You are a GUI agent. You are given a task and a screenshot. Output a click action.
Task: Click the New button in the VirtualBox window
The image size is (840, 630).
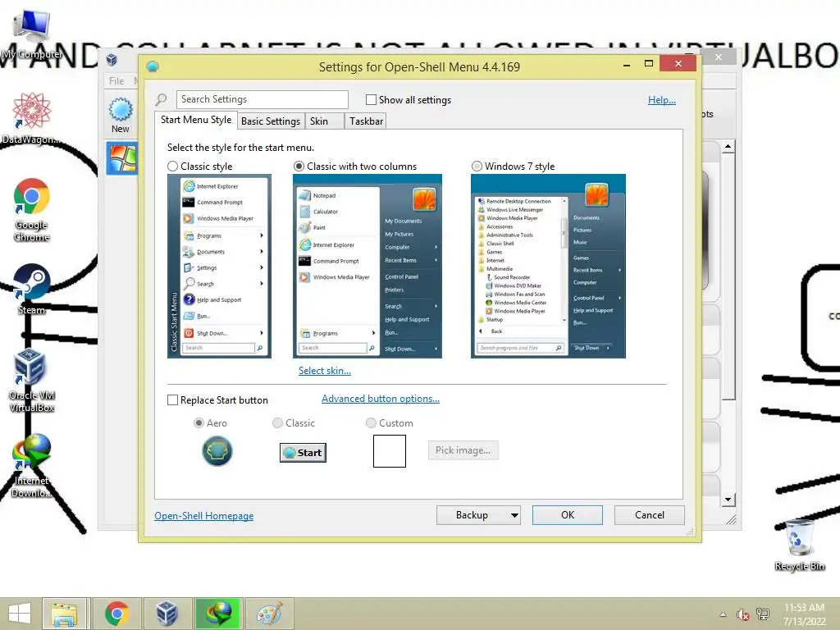(x=120, y=115)
